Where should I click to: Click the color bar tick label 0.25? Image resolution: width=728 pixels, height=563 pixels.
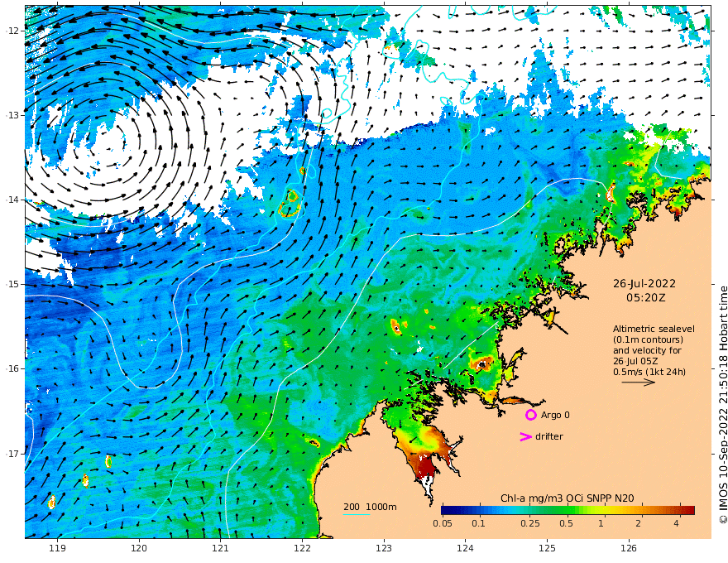pos(530,523)
